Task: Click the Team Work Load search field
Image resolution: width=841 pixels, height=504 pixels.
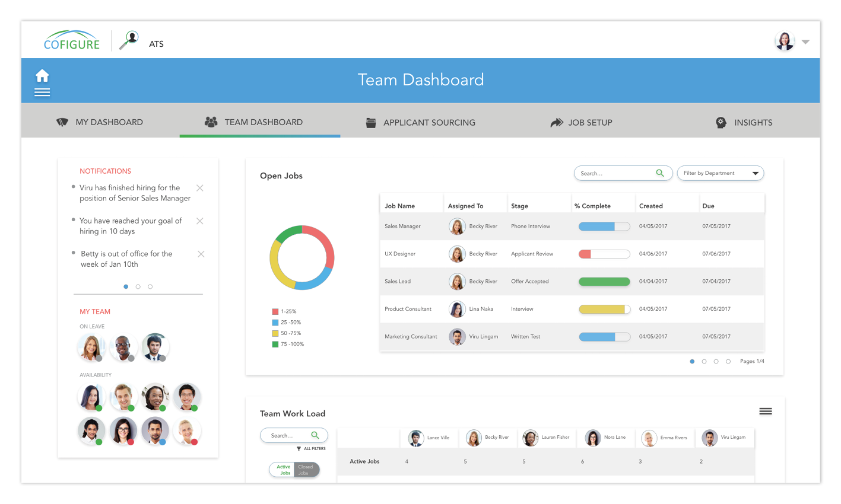Action: [288, 436]
